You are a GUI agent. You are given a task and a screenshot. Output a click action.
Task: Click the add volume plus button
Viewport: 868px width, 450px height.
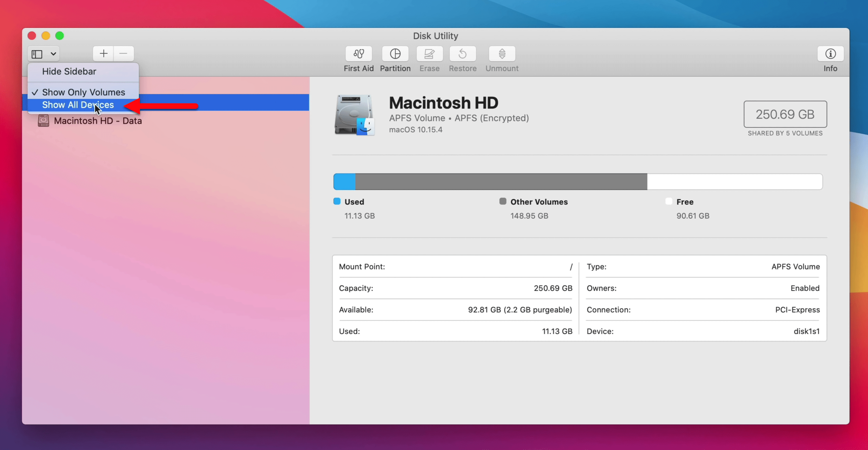click(x=103, y=54)
